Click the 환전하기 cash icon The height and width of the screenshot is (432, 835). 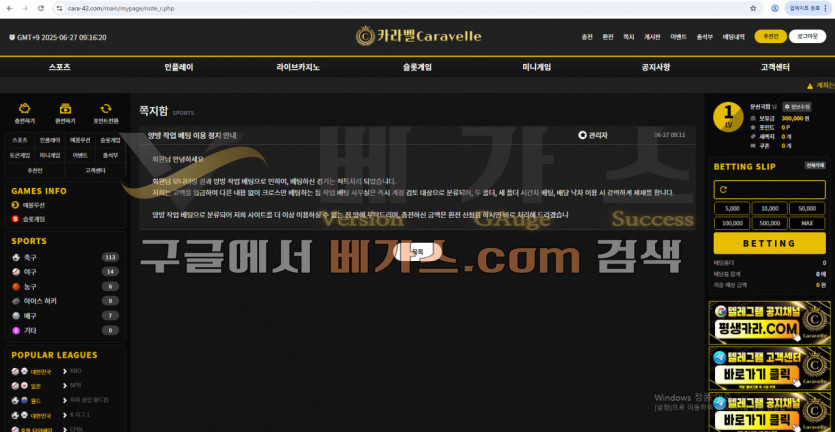[66, 109]
